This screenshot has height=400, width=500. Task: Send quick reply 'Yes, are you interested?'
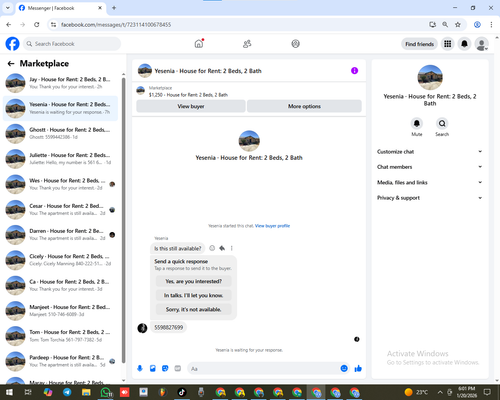click(x=193, y=281)
